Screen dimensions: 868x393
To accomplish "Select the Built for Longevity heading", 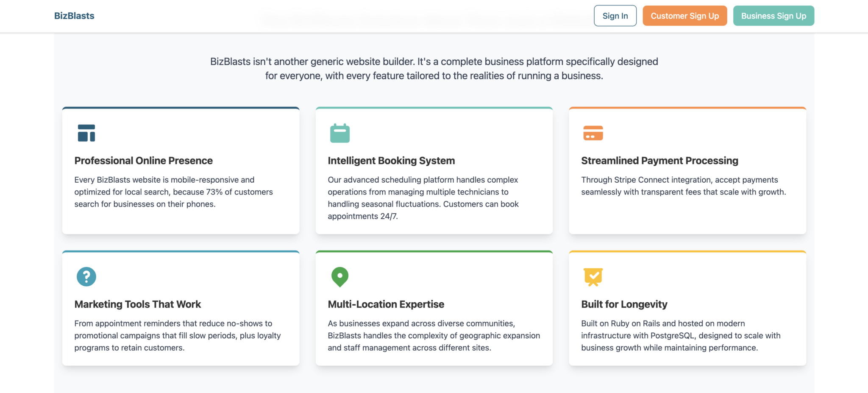I will click(624, 304).
